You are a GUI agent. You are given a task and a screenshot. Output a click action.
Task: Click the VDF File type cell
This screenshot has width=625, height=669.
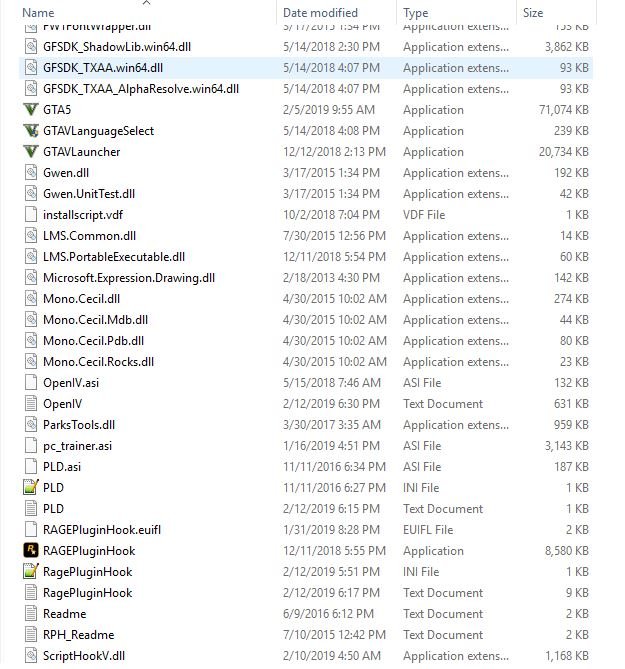pos(424,215)
